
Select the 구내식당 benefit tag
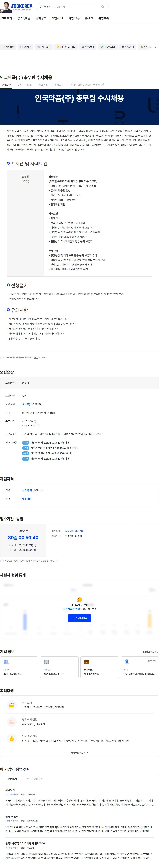(x=25, y=47)
